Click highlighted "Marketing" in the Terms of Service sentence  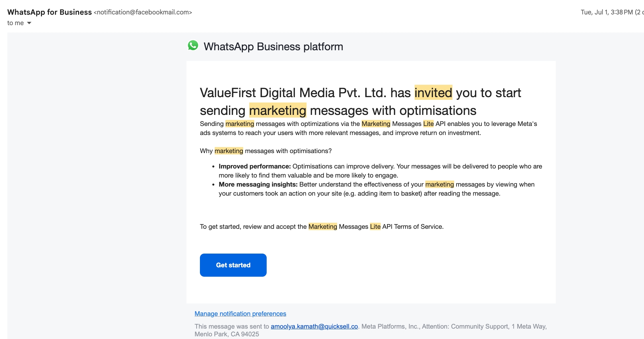pos(322,227)
